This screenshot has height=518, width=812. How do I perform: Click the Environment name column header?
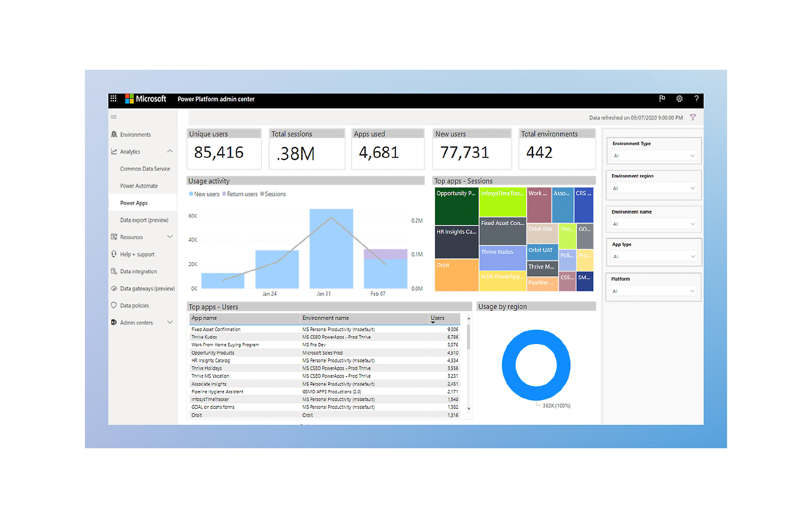325,318
